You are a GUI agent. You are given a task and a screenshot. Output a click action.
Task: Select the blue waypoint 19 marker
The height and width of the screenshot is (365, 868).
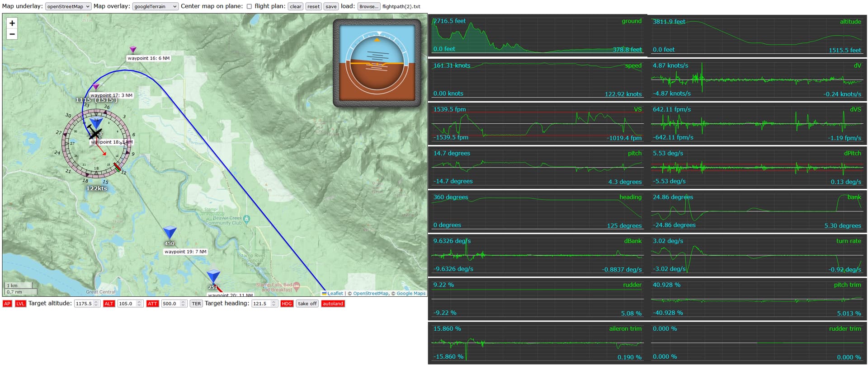coord(170,232)
